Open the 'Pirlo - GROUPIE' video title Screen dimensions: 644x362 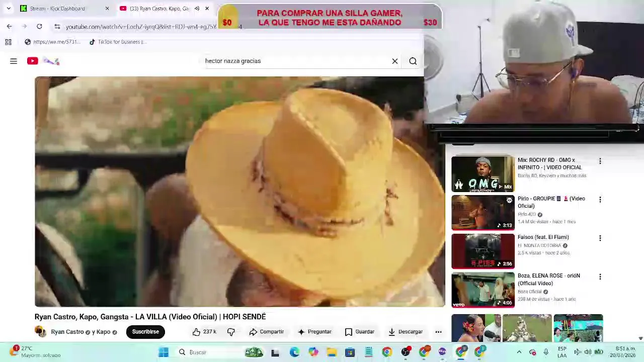pyautogui.click(x=551, y=202)
